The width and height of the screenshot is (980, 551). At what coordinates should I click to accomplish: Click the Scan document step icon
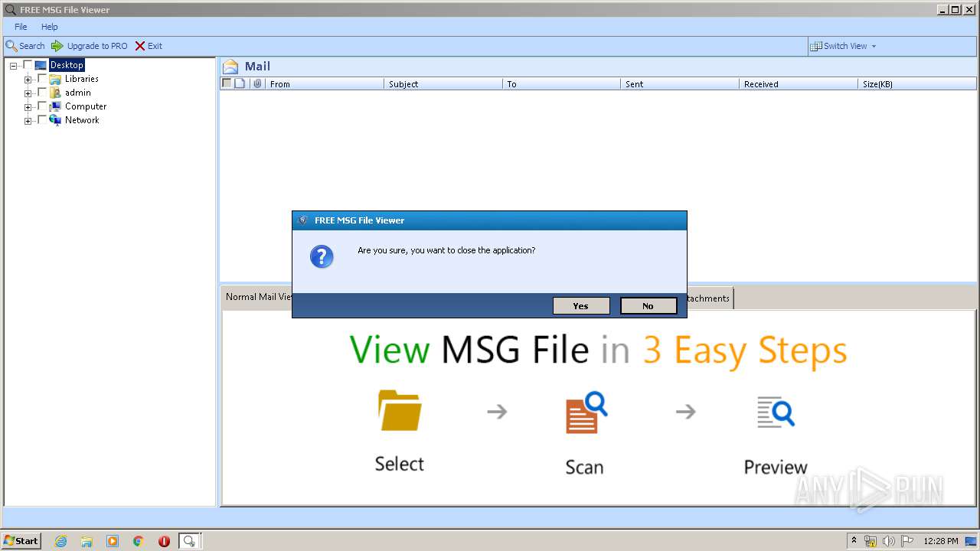[586, 412]
